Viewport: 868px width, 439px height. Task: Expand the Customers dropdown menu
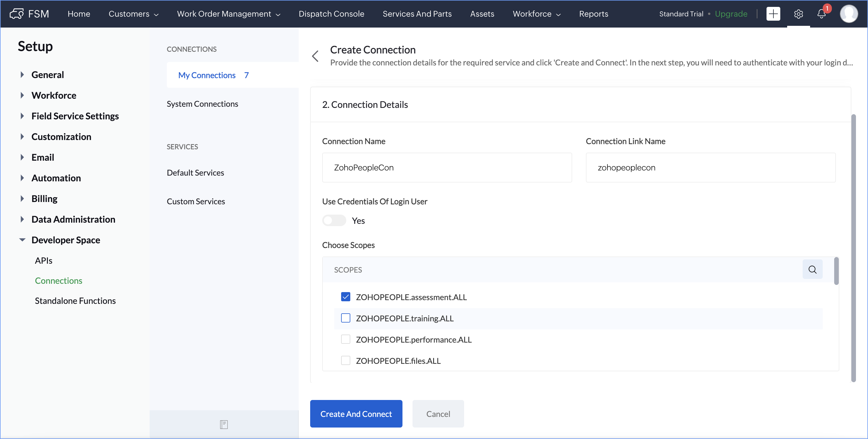point(133,14)
